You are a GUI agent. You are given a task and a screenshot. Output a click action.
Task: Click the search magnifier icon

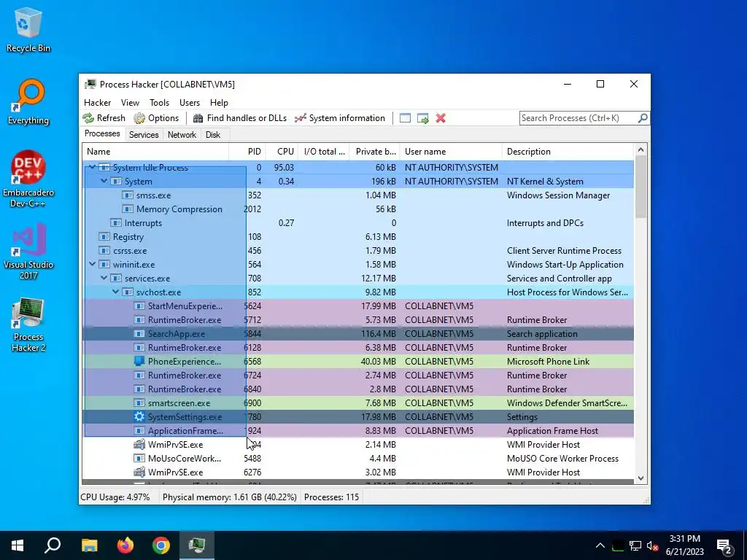642,117
